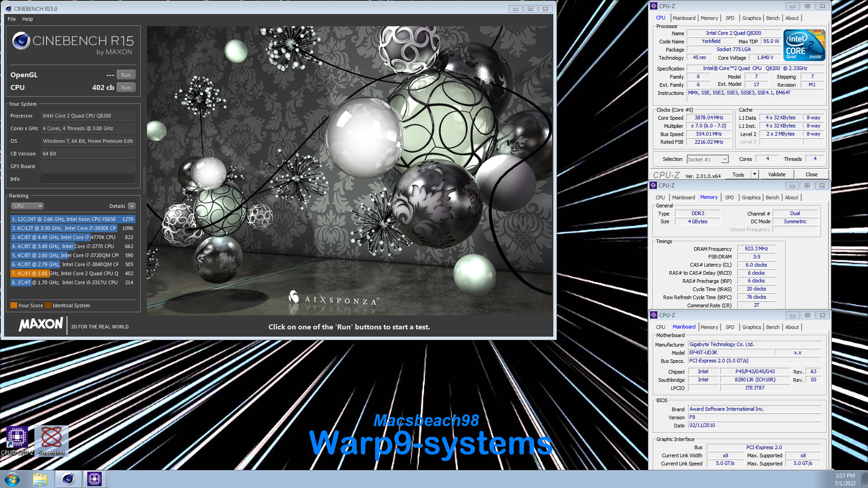Screen dimensions: 868x488
Task: Click the Core Speed value 3878.04 MHz
Action: click(709, 117)
